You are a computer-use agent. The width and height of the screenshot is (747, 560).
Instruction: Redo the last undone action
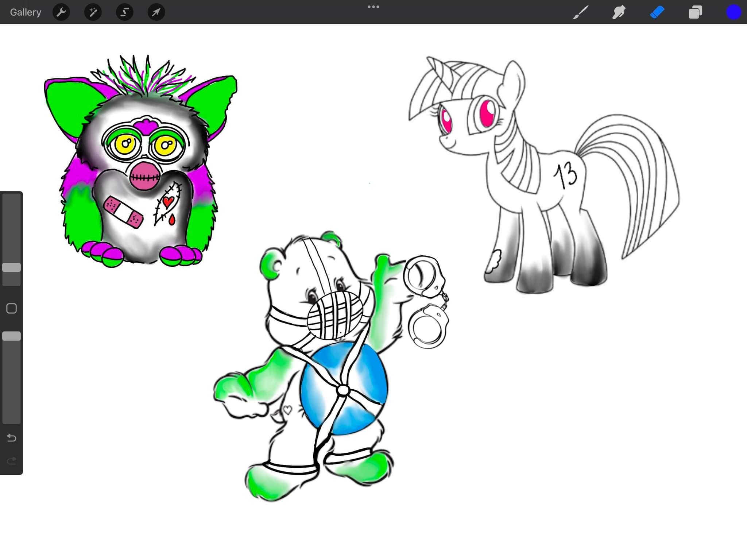click(x=12, y=461)
